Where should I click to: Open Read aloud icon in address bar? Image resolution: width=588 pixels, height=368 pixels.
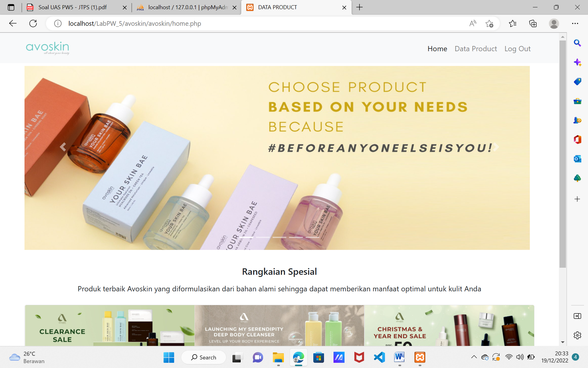tap(473, 24)
